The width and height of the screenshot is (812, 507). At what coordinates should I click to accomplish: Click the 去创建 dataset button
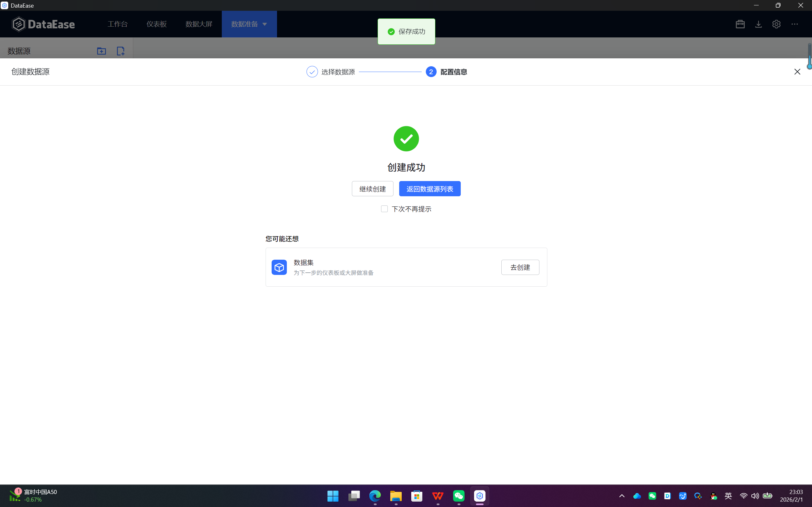click(520, 267)
